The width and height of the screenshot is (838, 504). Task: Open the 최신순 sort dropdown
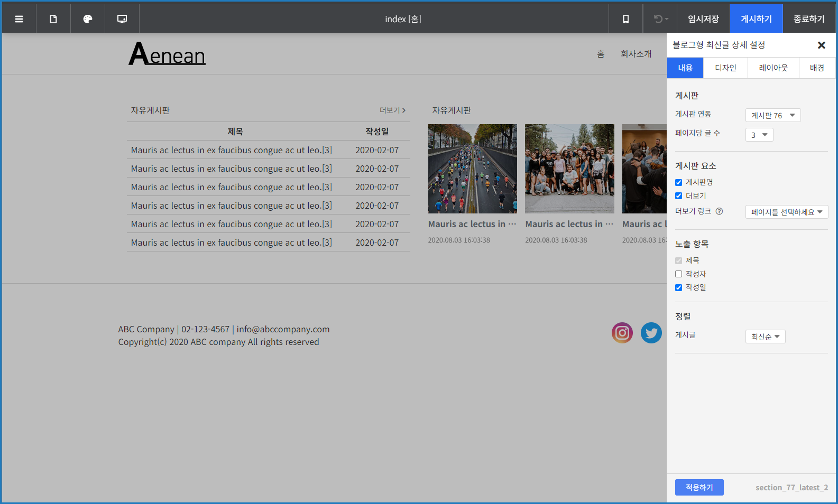765,337
